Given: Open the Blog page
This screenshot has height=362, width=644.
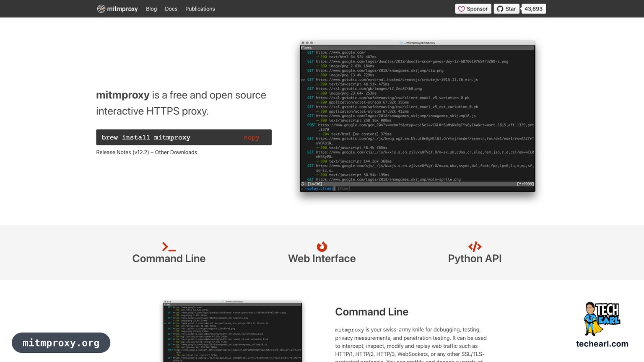Looking at the screenshot, I should click(x=151, y=9).
